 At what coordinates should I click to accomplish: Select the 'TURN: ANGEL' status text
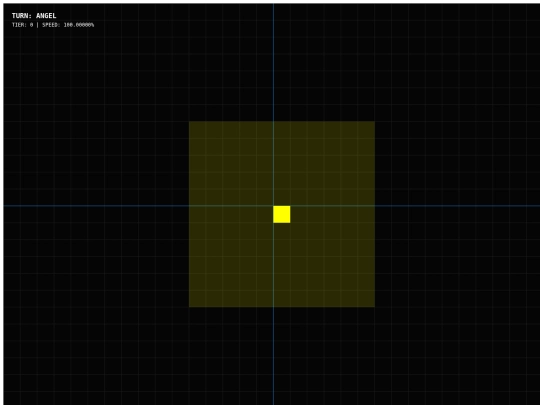34,16
